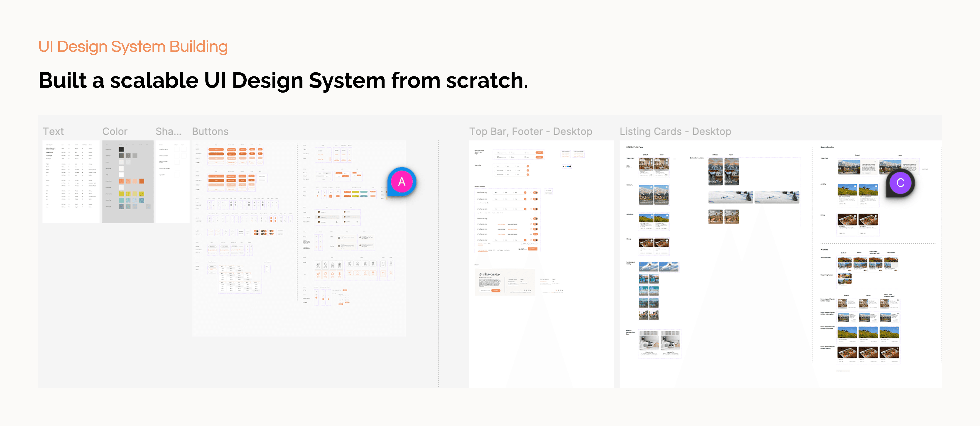Screen dimensions: 980x426
Task: Click the social login icons group
Action: point(567,166)
